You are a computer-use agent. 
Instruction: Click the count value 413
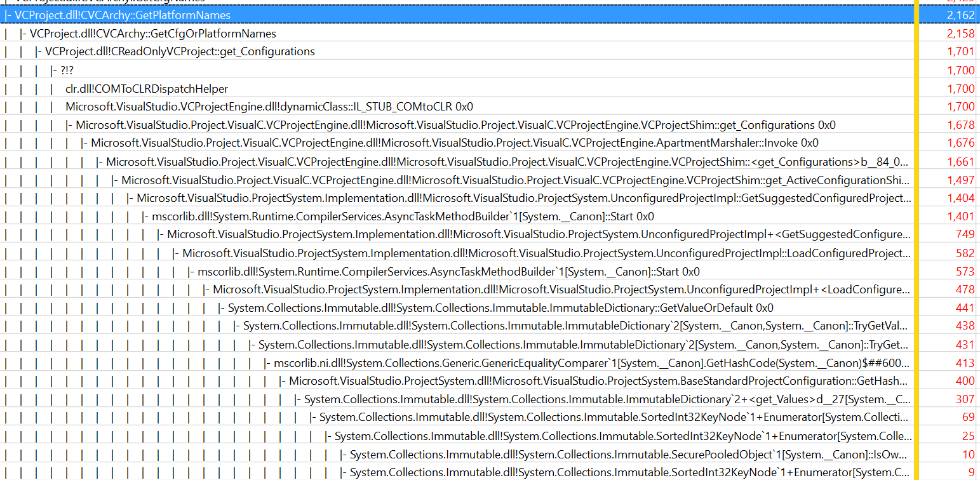965,363
